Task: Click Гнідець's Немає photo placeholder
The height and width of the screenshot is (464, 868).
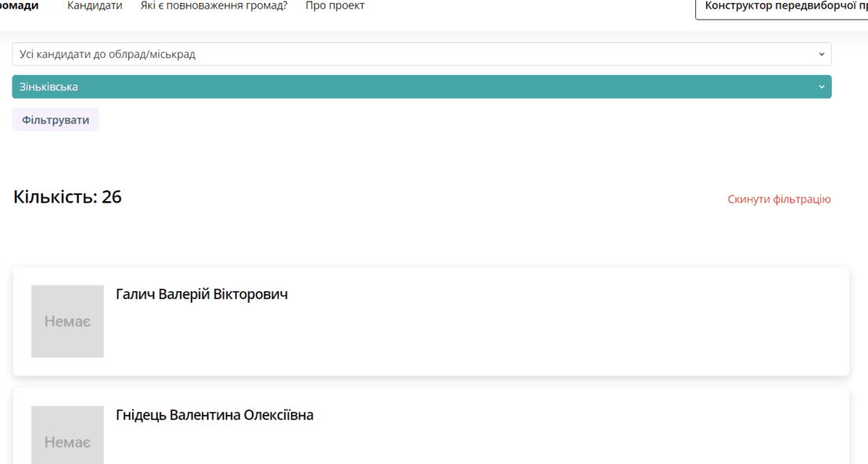Action: (x=67, y=435)
